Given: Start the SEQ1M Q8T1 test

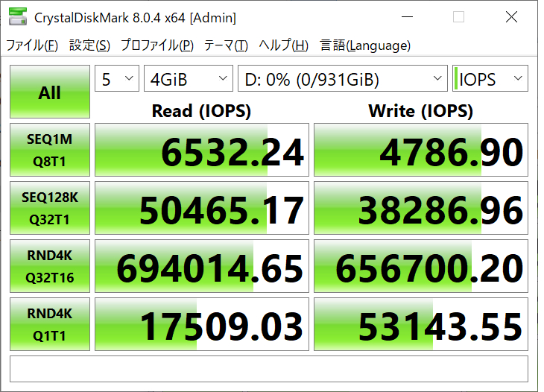Looking at the screenshot, I should tap(50, 150).
